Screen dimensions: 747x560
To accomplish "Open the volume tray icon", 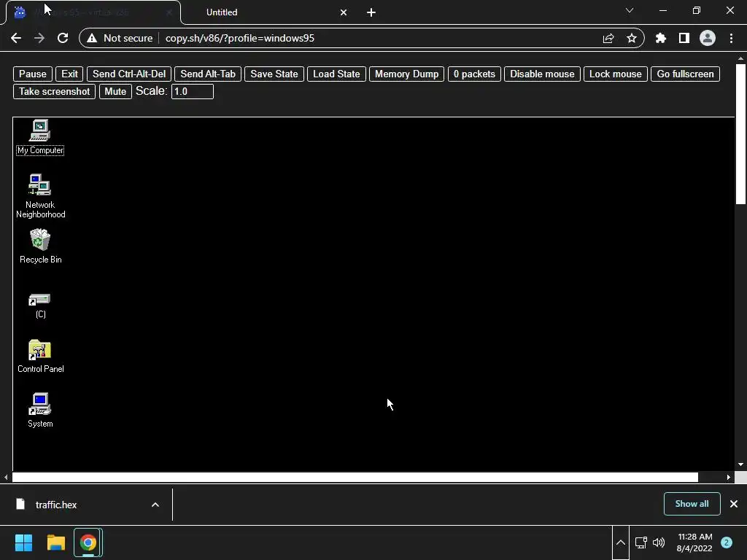I will (x=659, y=542).
